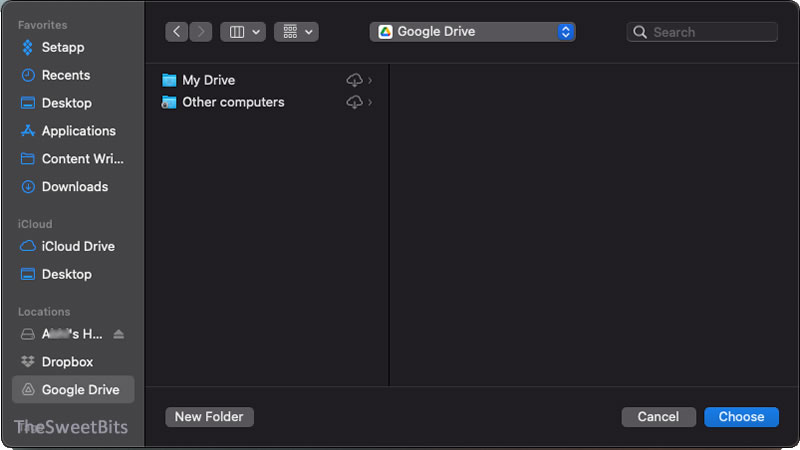
Task: Open Desktop under the iCloud section
Action: [x=56, y=274]
